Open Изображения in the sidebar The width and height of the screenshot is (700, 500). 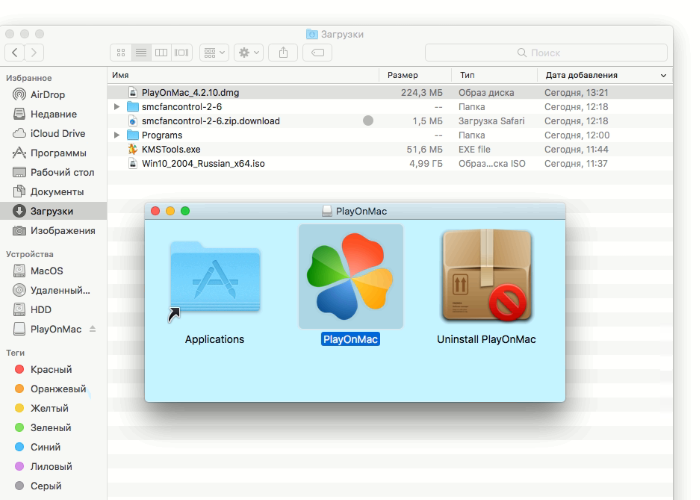(x=54, y=230)
